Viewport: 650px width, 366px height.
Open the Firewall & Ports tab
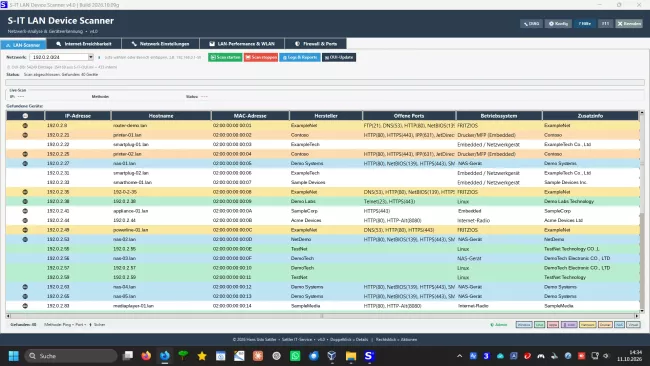(316, 44)
